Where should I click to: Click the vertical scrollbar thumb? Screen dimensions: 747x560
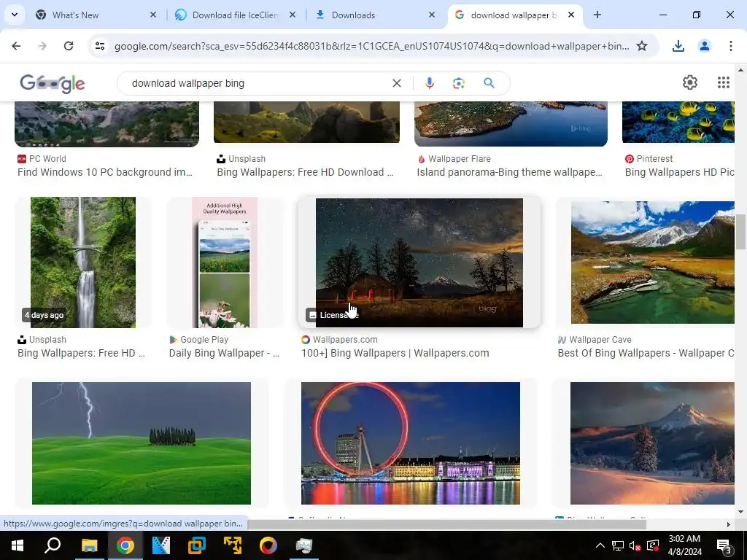pos(740,231)
